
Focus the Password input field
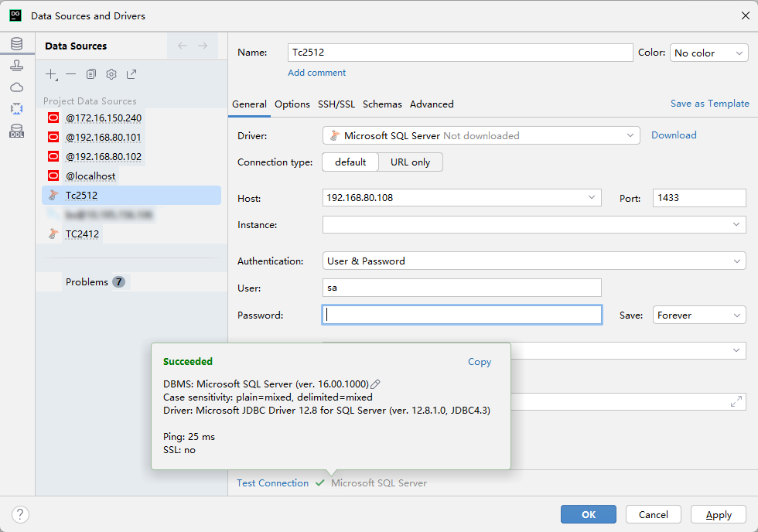click(462, 315)
